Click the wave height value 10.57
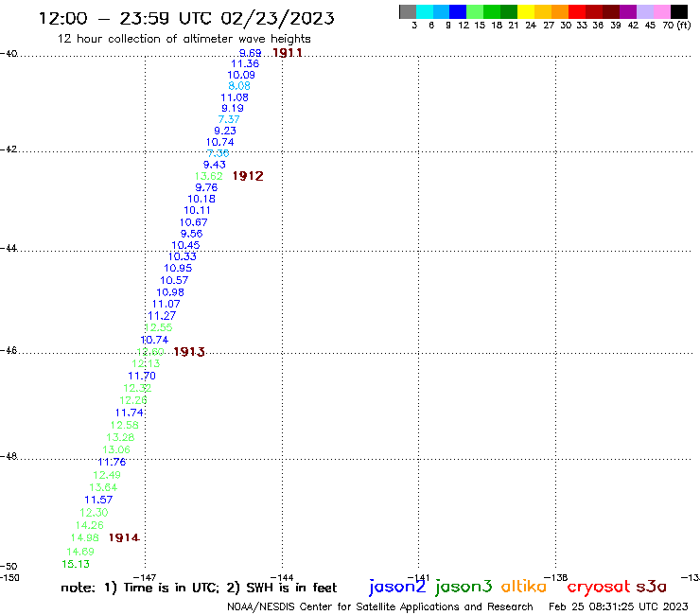The width and height of the screenshot is (700, 615). 174,280
